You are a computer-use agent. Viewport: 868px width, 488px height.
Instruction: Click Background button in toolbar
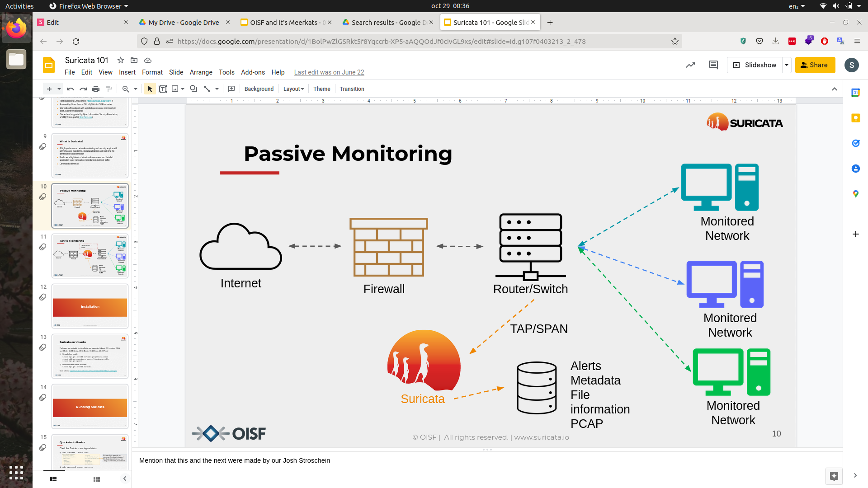coord(259,89)
